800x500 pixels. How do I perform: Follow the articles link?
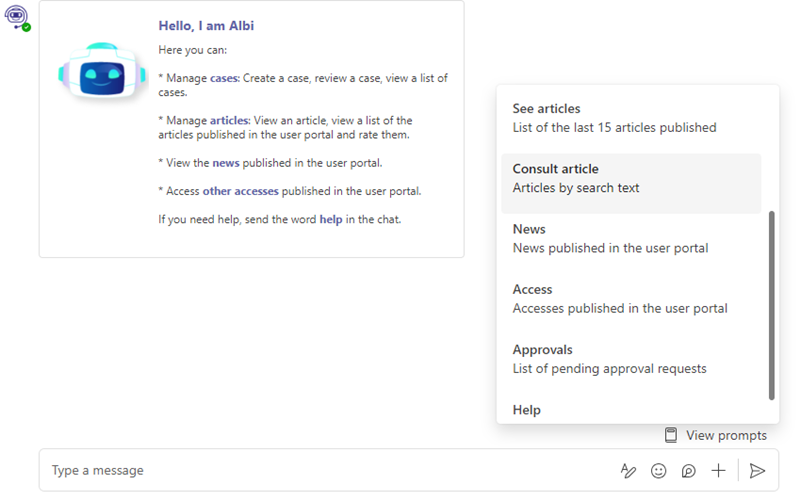[x=230, y=120]
